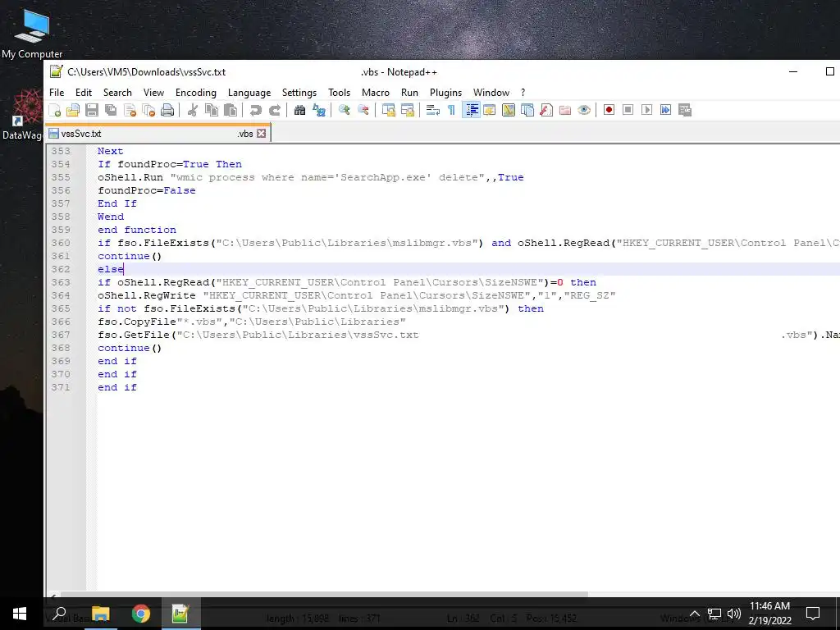This screenshot has width=840, height=630.
Task: Open the user defined language dialog icon
Action: [x=490, y=111]
